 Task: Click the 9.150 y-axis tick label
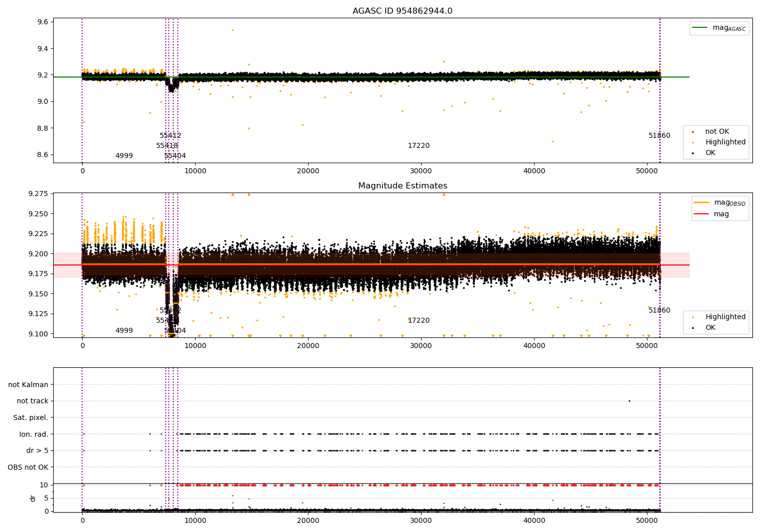click(39, 294)
